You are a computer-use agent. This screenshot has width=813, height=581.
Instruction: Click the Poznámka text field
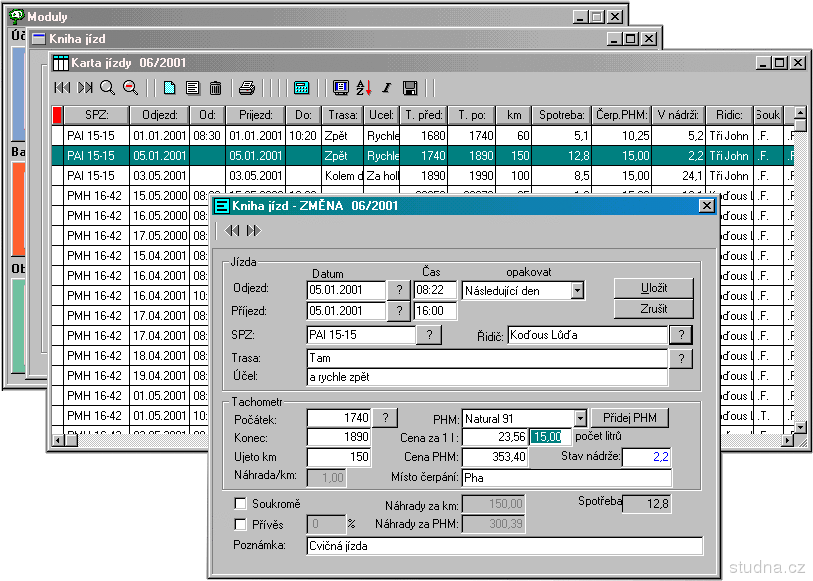[x=505, y=546]
